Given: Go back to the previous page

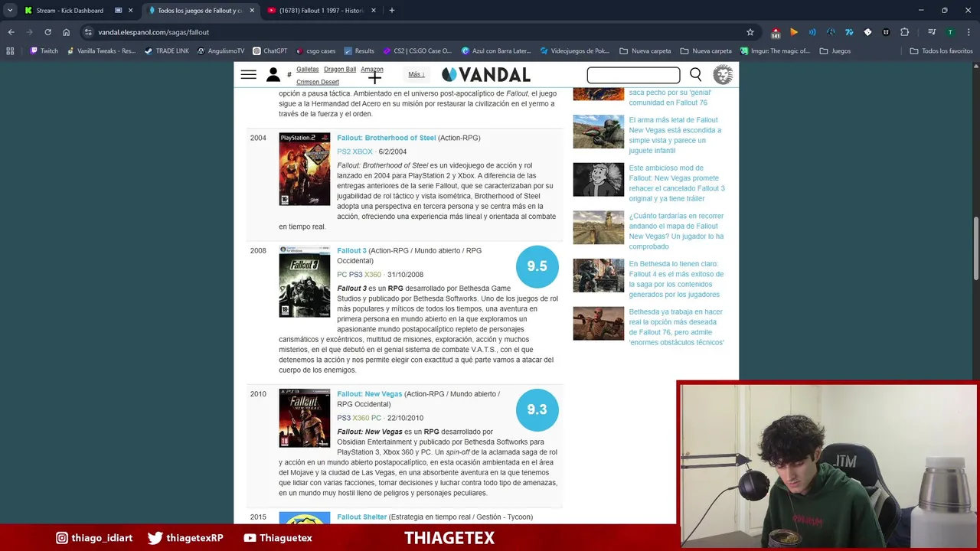Looking at the screenshot, I should click(x=11, y=32).
